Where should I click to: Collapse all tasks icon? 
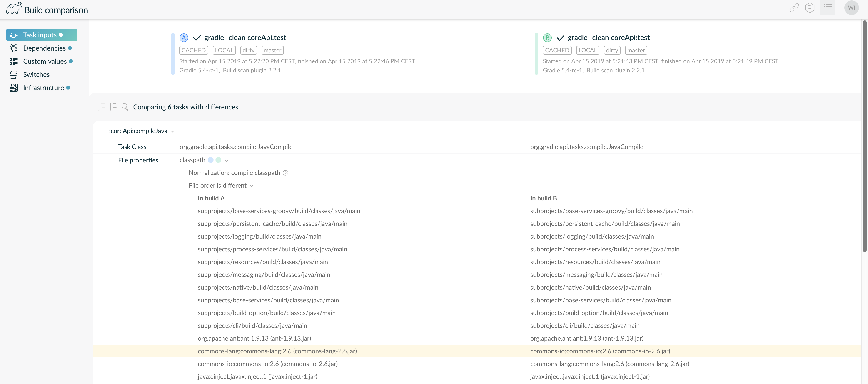pyautogui.click(x=113, y=107)
